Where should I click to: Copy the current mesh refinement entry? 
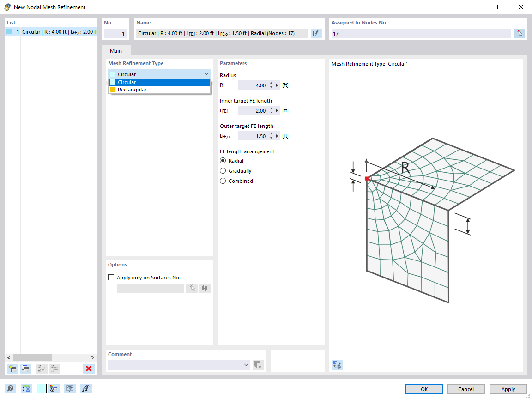[x=25, y=369]
